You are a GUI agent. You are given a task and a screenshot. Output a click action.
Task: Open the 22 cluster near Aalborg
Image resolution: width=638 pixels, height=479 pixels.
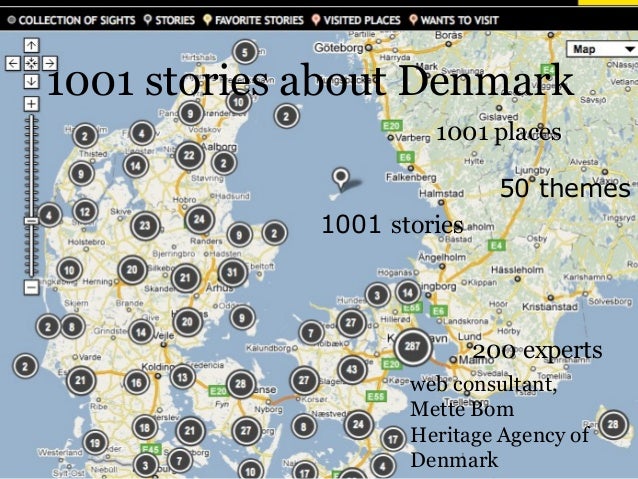(189, 155)
